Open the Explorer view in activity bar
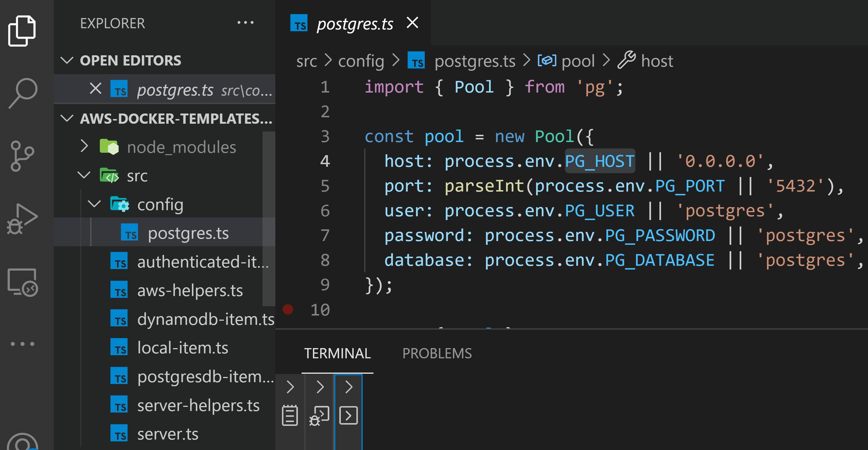The width and height of the screenshot is (868, 450). [22, 31]
